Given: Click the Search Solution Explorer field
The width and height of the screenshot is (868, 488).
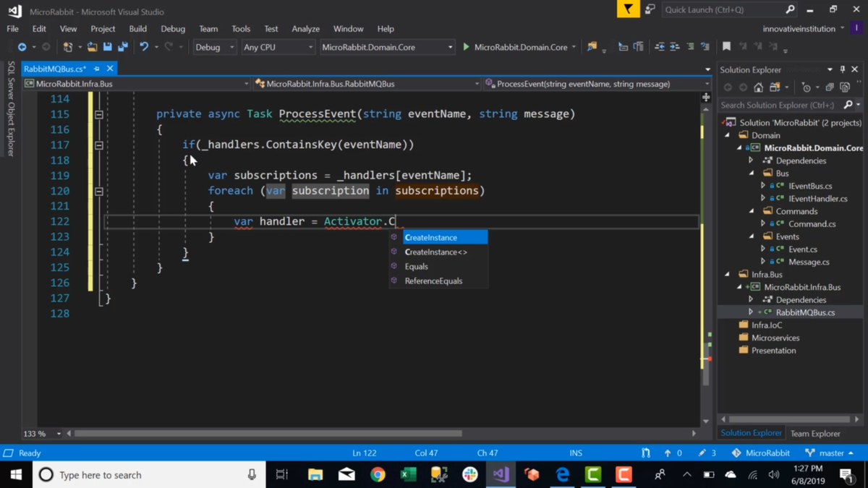Looking at the screenshot, I should (781, 105).
